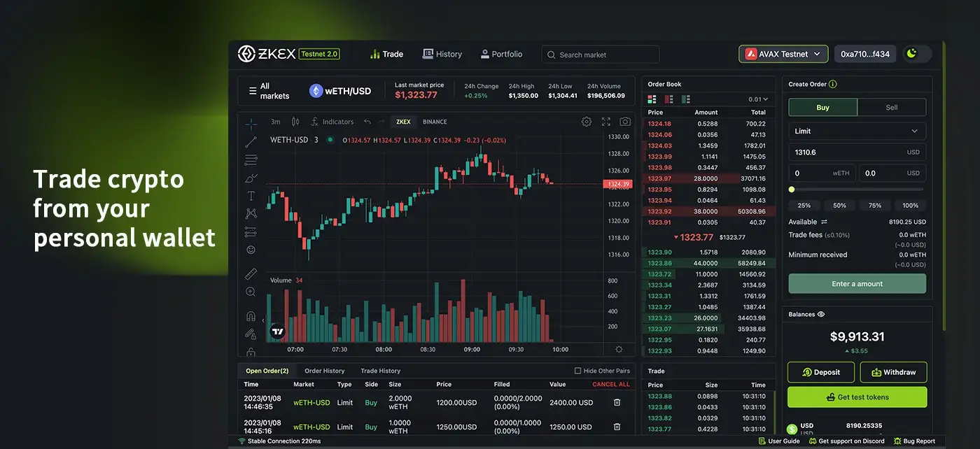Open the 0.01 order book precision dropdown
980x449 pixels.
click(x=757, y=99)
